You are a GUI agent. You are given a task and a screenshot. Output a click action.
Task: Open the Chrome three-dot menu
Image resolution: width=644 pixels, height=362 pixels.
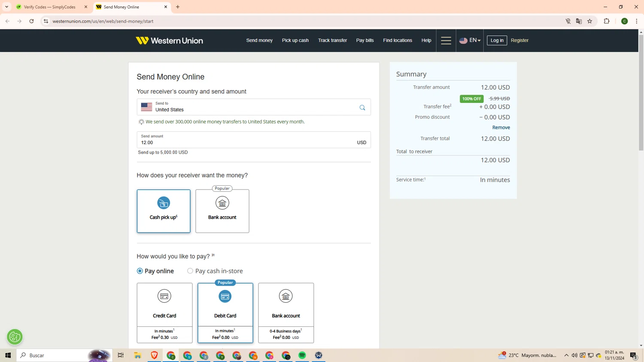point(637,21)
